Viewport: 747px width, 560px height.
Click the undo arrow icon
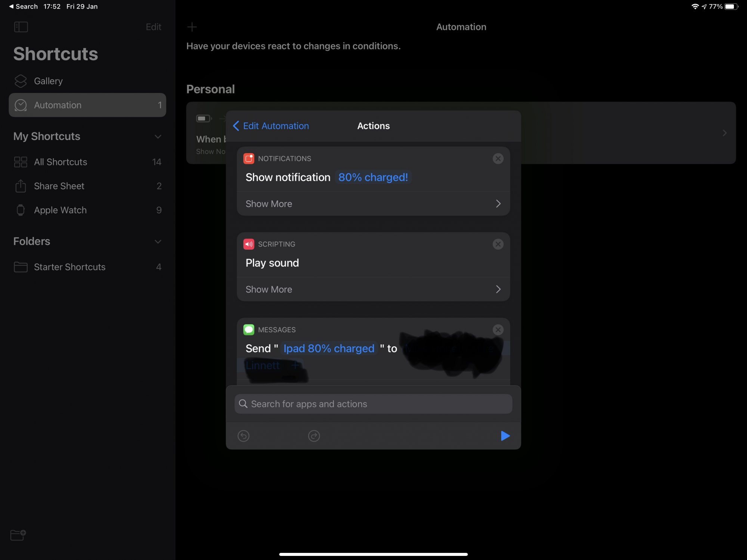point(244,436)
